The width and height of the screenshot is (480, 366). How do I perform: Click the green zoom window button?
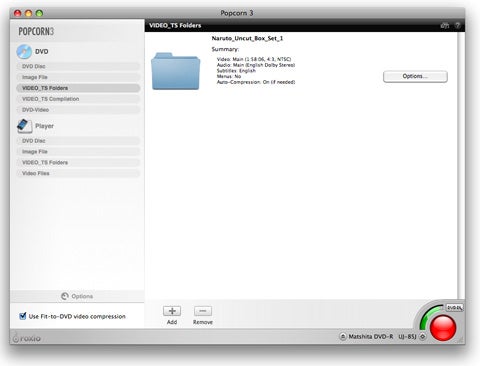39,13
